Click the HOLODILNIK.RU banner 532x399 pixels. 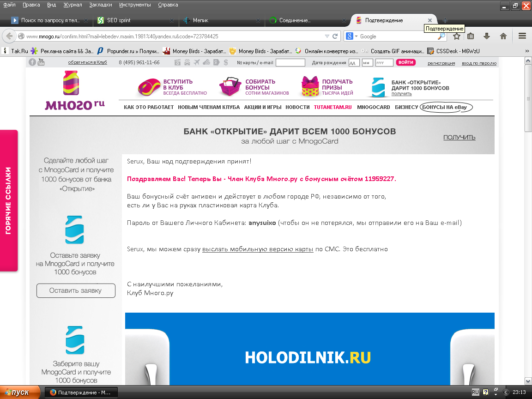pyautogui.click(x=309, y=349)
